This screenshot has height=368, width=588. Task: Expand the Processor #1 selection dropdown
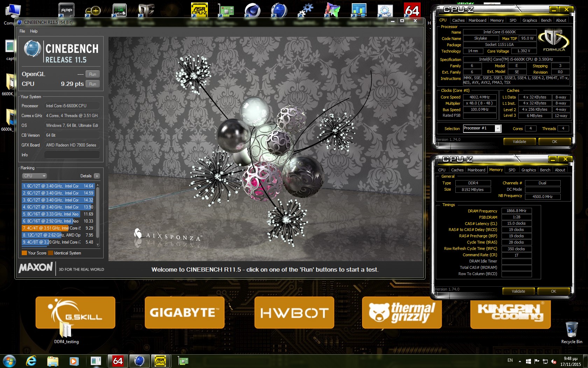pyautogui.click(x=497, y=129)
